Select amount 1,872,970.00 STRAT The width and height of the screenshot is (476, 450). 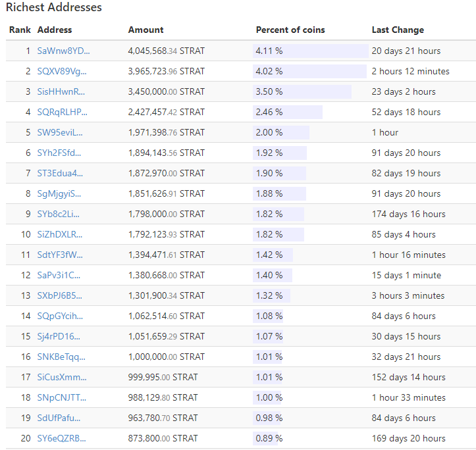pyautogui.click(x=167, y=173)
